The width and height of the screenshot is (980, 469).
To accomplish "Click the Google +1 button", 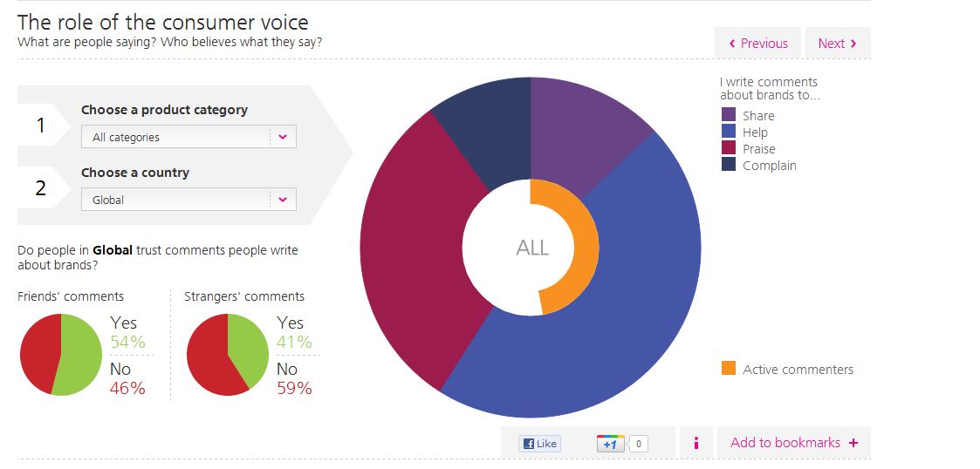I will tap(611, 444).
